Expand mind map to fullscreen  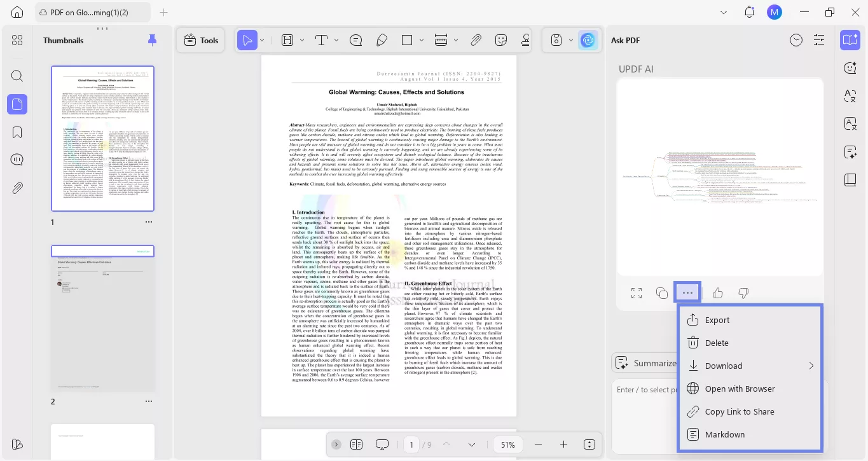pos(637,293)
